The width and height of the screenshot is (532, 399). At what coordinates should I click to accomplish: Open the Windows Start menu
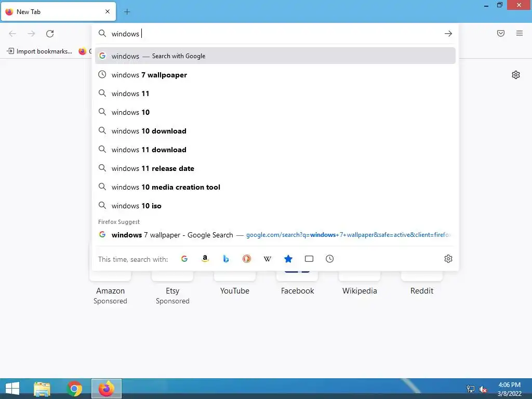click(x=12, y=389)
